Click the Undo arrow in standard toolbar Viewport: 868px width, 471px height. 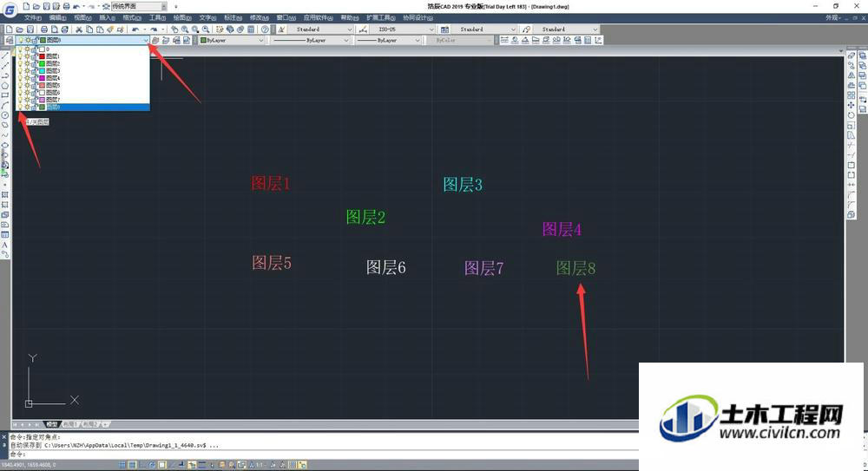135,29
